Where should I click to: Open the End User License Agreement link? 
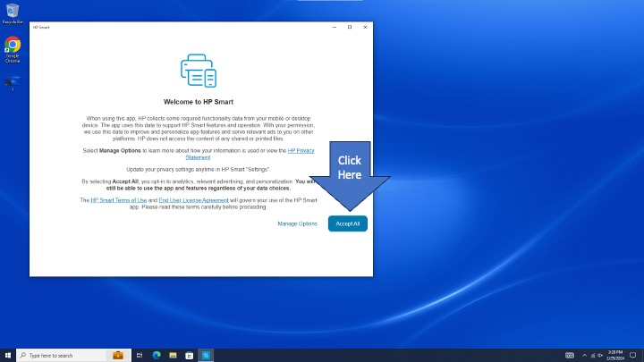tap(193, 200)
